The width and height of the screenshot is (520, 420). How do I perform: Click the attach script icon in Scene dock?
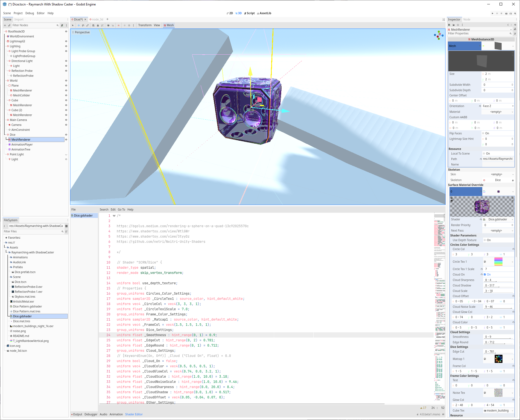(62, 25)
